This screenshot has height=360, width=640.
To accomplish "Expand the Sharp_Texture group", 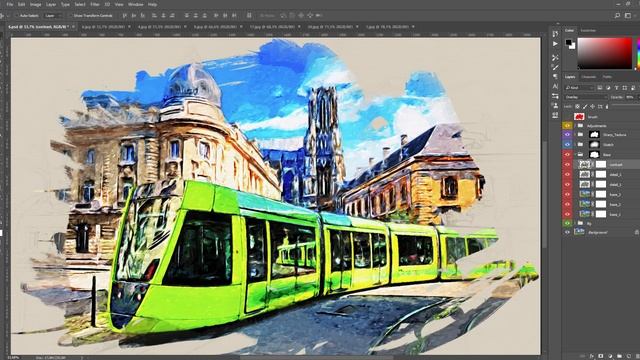I will coord(575,134).
